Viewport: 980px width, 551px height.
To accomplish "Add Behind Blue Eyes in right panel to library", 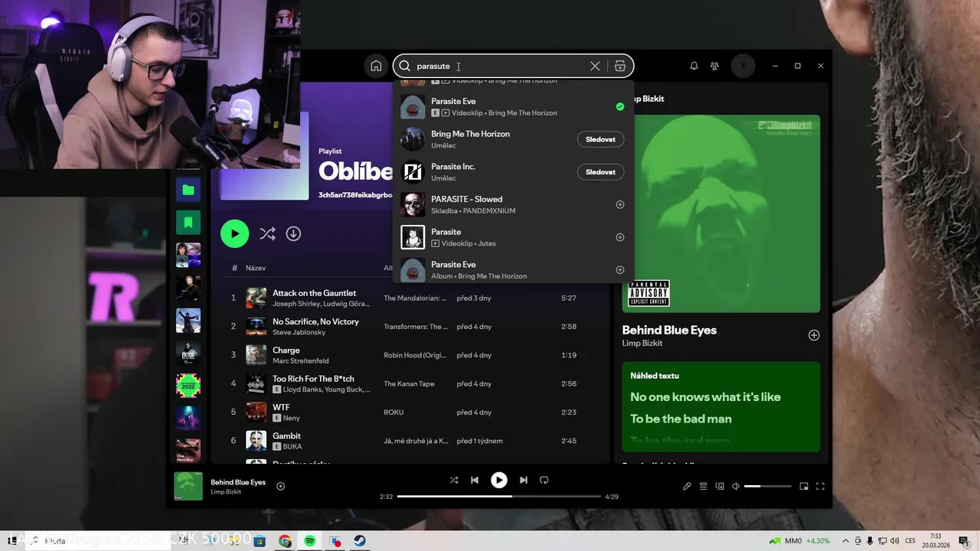I will pos(814,335).
